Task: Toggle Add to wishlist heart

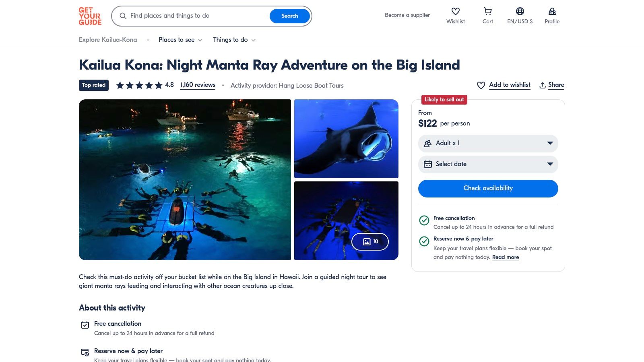Action: pyautogui.click(x=481, y=85)
